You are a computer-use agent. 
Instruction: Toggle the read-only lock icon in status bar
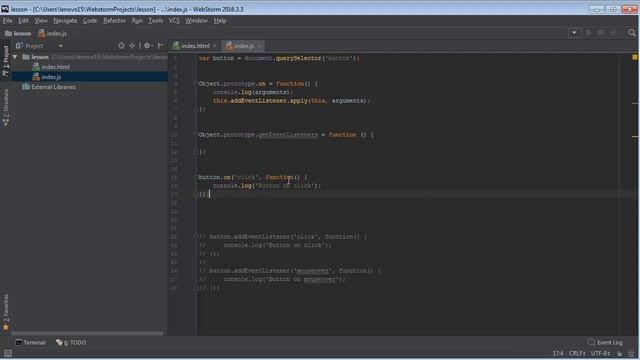tap(620, 353)
